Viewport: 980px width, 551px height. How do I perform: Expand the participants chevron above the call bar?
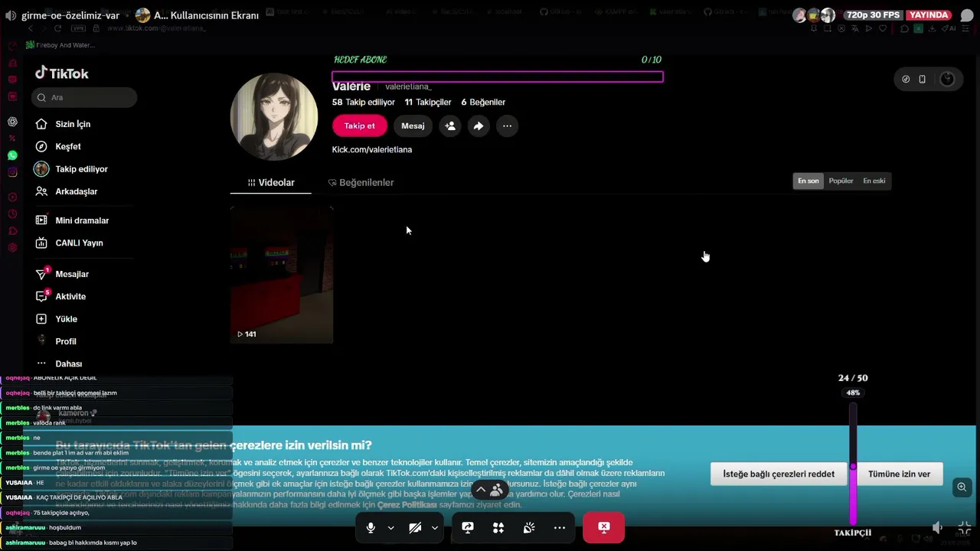481,490
